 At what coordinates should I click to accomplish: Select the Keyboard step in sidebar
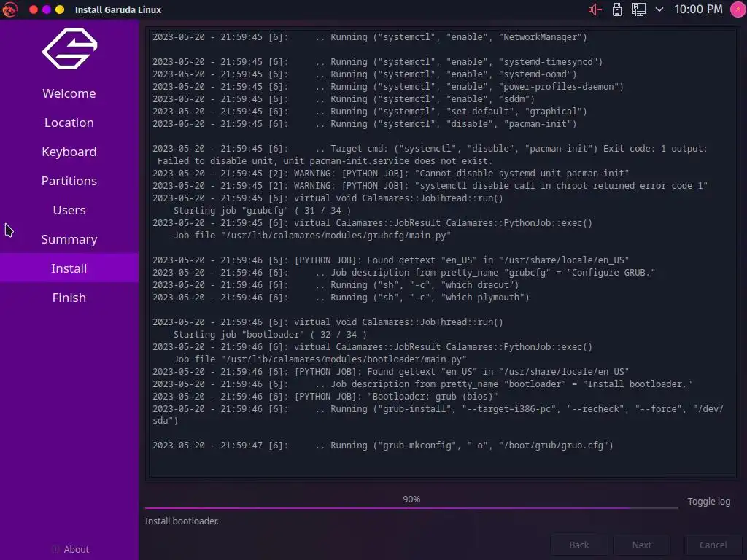pos(69,152)
